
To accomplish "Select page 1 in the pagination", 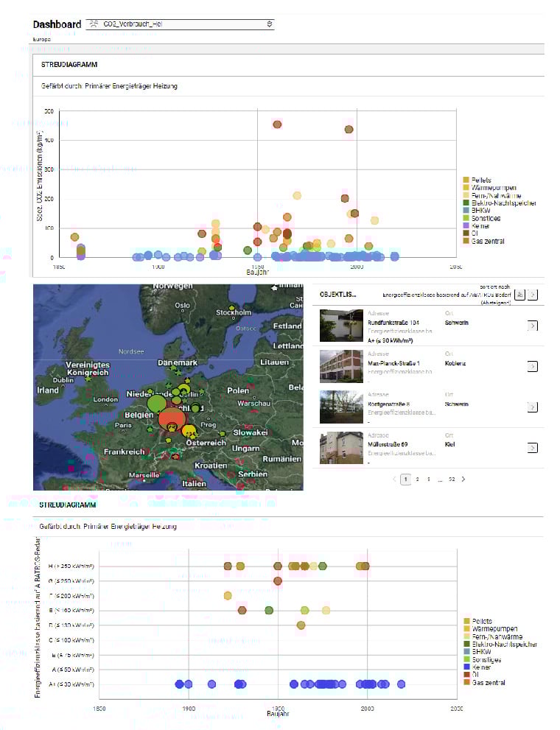I will [406, 479].
